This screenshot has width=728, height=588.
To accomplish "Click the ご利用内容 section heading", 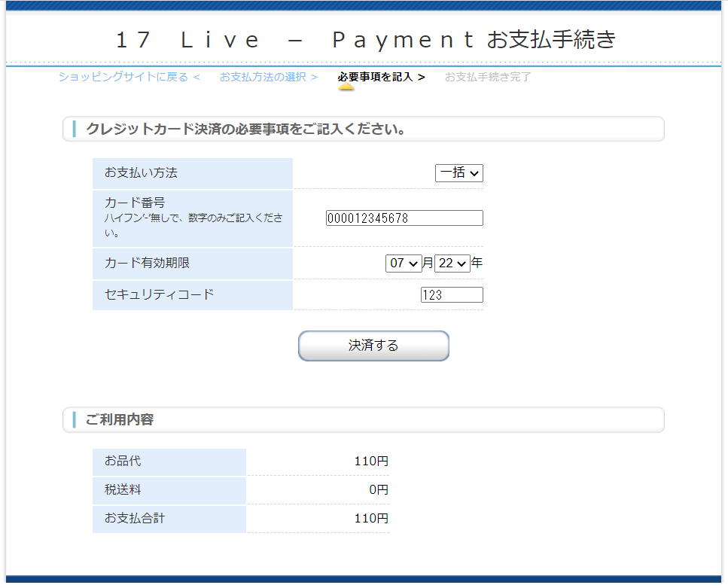I will pyautogui.click(x=119, y=420).
